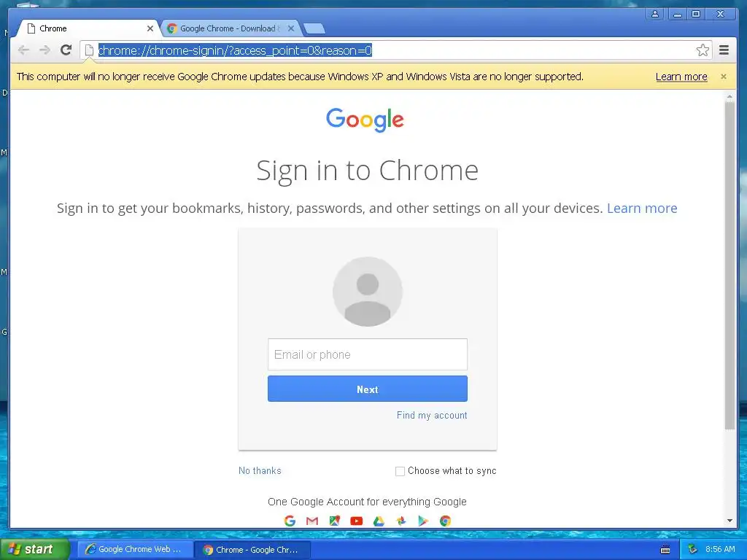
Task: Open the Windows start menu
Action: (34, 549)
